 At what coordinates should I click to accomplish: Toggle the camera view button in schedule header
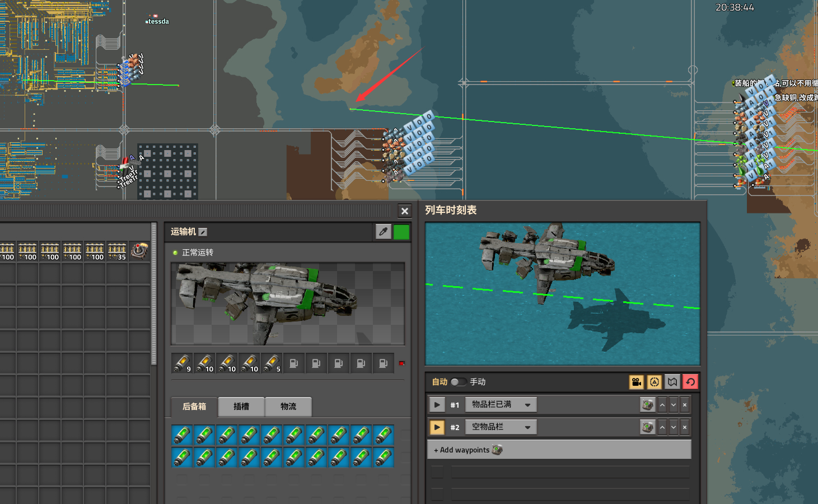tap(637, 382)
